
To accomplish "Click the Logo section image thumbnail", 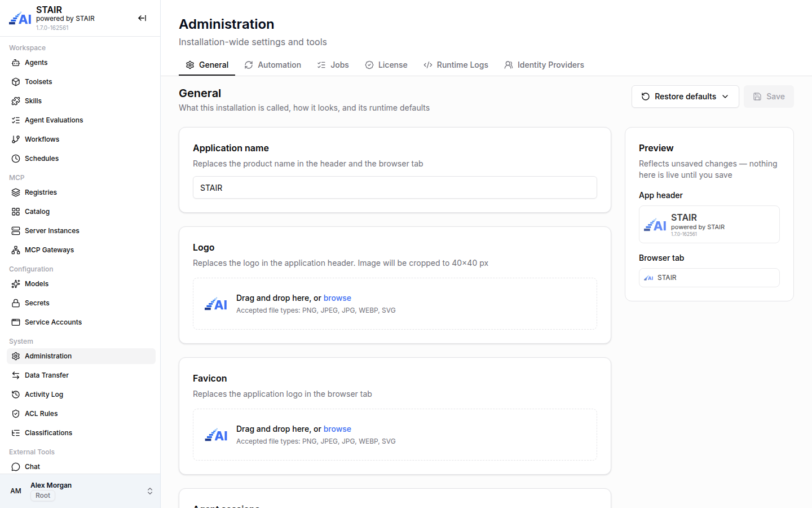I will tap(216, 304).
